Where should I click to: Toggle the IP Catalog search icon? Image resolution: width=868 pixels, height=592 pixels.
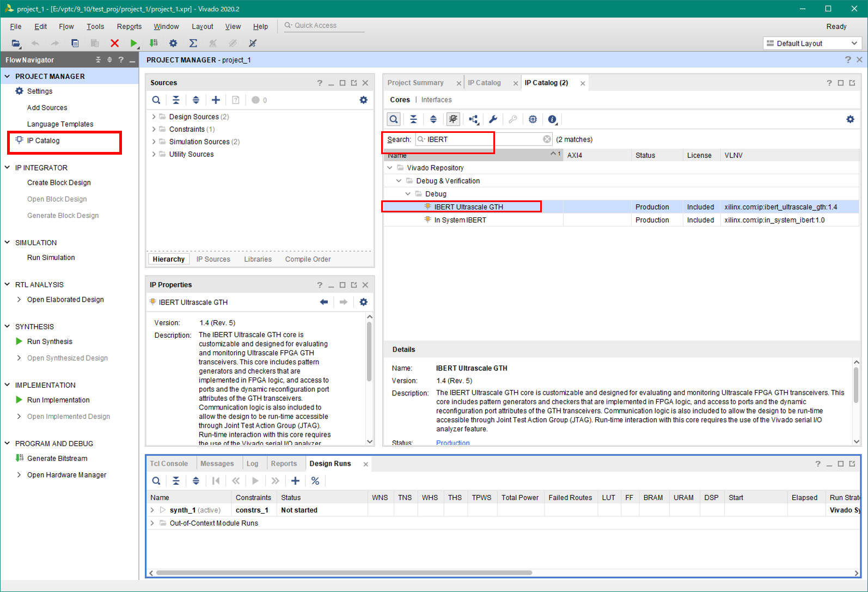point(394,119)
